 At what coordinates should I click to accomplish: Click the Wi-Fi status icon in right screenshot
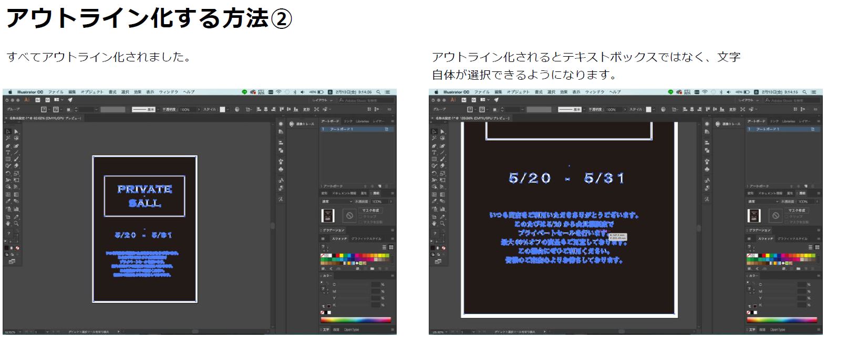[705, 92]
